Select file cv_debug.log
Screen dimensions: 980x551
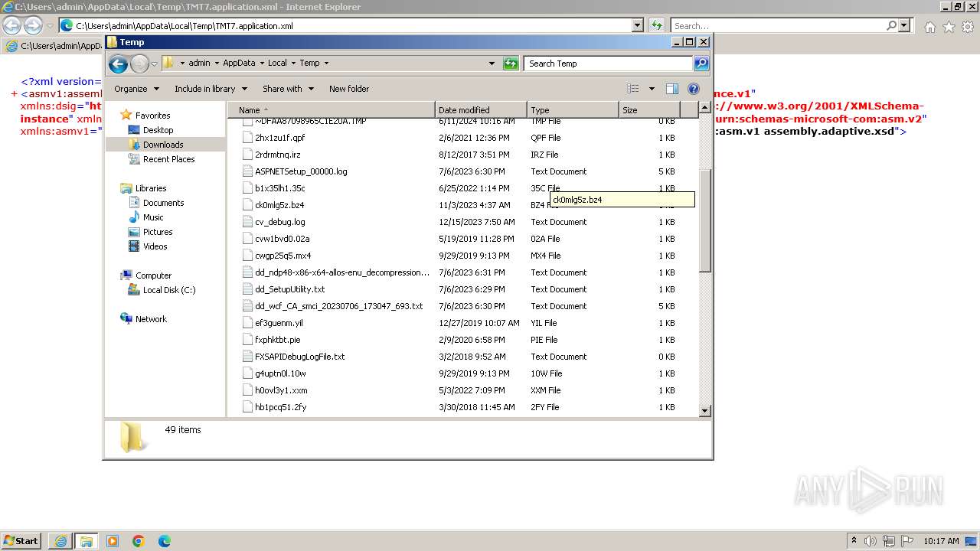pos(280,222)
